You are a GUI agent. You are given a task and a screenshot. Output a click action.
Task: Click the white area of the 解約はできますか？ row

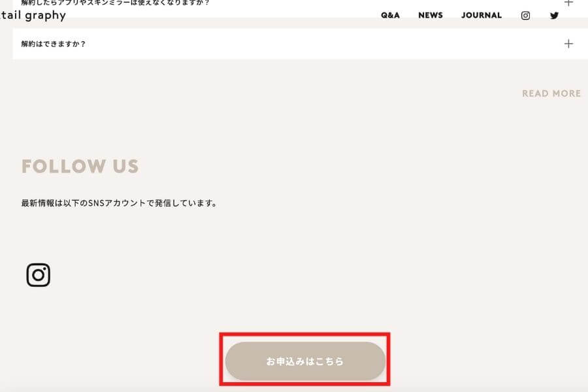300,44
